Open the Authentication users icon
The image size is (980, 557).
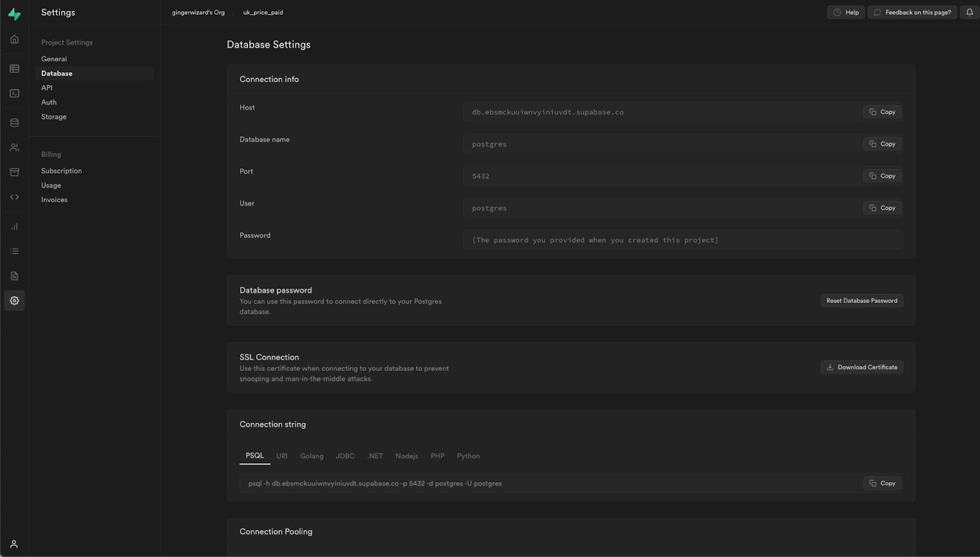click(x=14, y=148)
